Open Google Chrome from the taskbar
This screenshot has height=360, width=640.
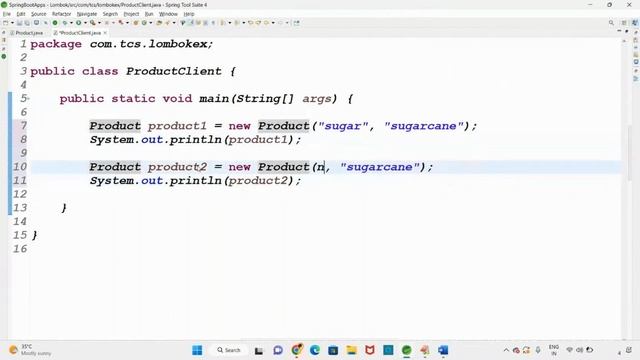(x=297, y=350)
